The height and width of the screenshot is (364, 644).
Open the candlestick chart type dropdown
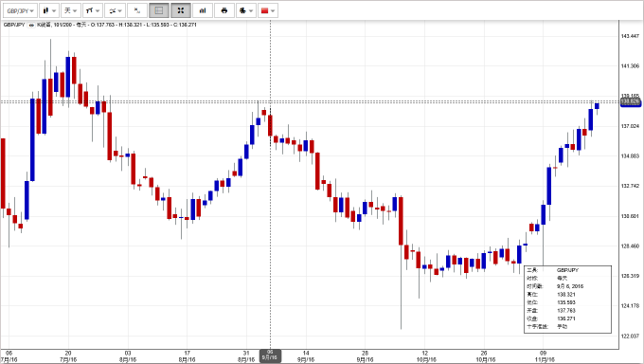pos(49,10)
